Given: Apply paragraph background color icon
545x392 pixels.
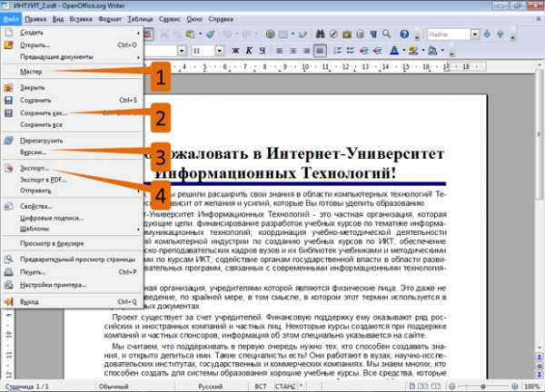Looking at the screenshot, I should pos(432,51).
